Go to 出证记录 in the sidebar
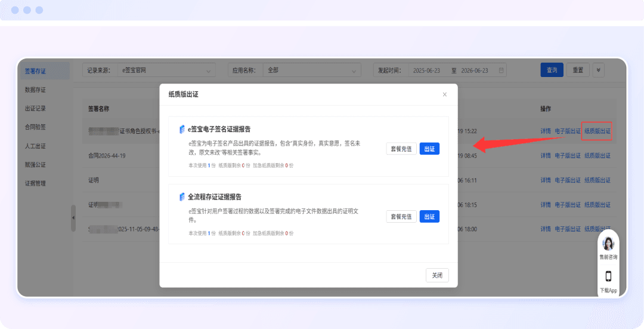The width and height of the screenshot is (644, 329). pyautogui.click(x=35, y=109)
